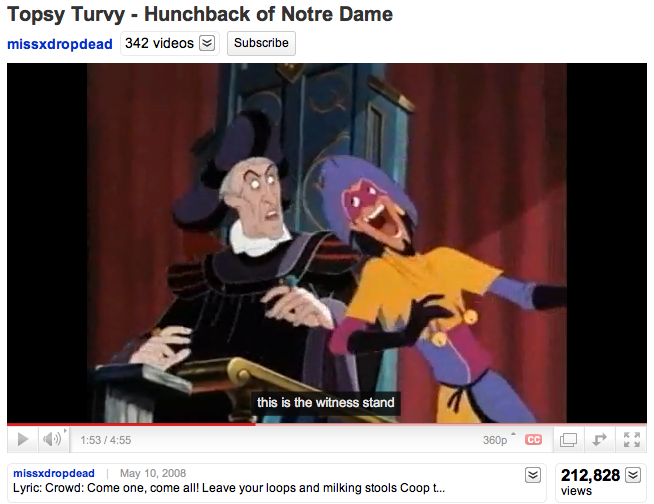
Task: Mute the video using the speaker icon
Action: [x=53, y=439]
